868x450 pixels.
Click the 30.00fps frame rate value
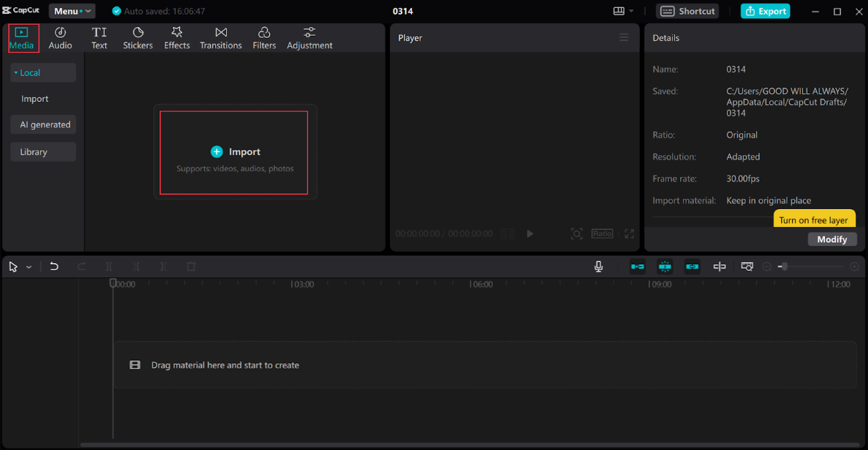[743, 178]
